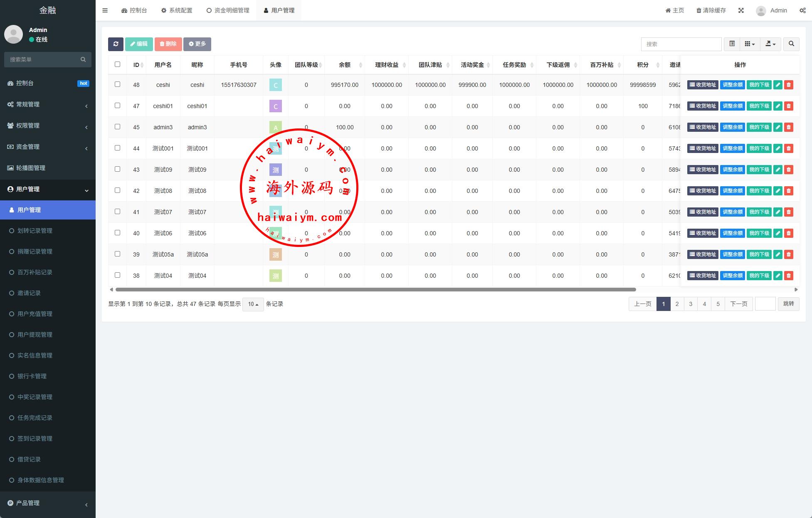This screenshot has height=518, width=812.
Task: Select the checkbox for row ID 48
Action: (117, 84)
